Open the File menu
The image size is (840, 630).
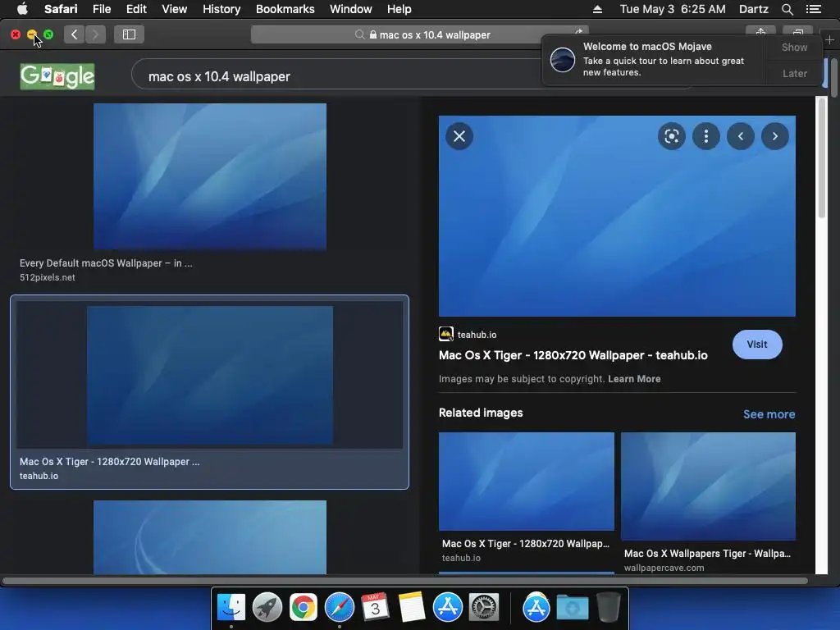[101, 9]
